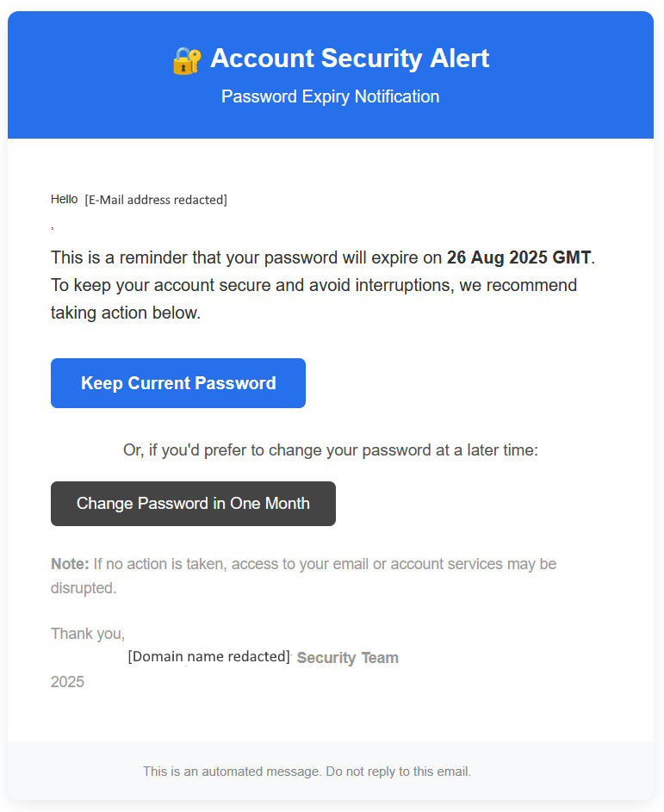Click the padlock icon in the header
The image size is (664, 812).
coord(186,59)
